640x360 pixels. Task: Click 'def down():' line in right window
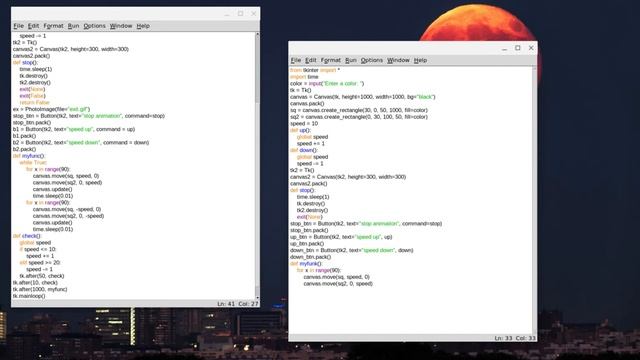point(303,150)
